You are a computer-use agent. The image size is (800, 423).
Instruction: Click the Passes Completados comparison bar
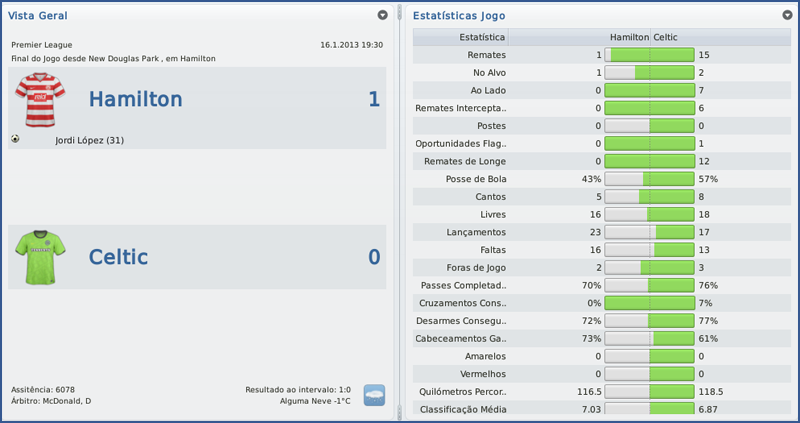(x=649, y=285)
